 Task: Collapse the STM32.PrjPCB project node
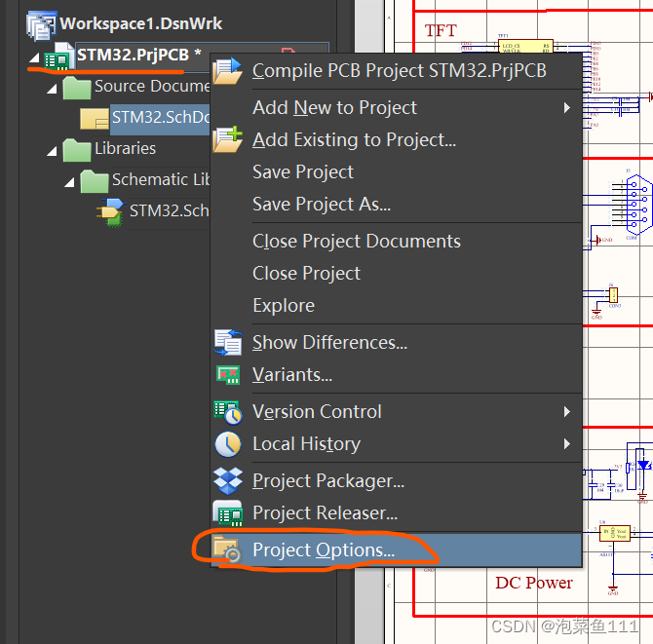(34, 57)
